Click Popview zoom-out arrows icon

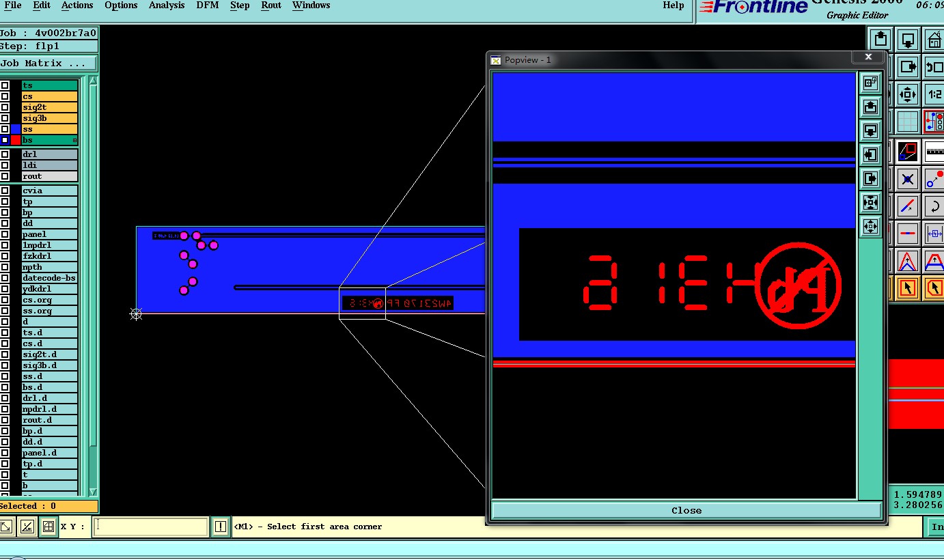pos(870,226)
